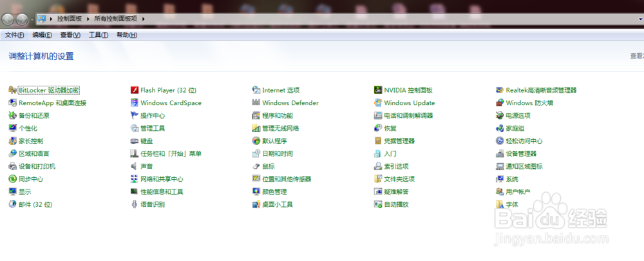Open the 性能信息和工具 link
Image resolution: width=644 pixels, height=261 pixels.
tap(162, 192)
